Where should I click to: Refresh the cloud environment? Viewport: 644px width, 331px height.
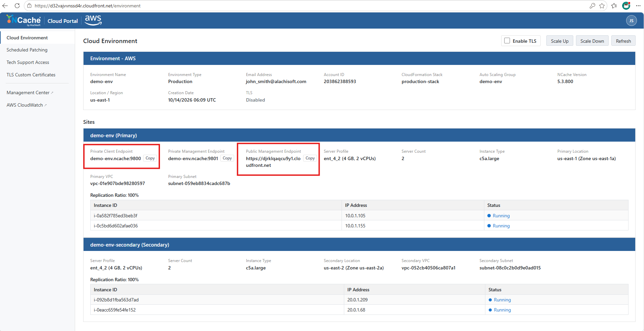click(x=623, y=41)
